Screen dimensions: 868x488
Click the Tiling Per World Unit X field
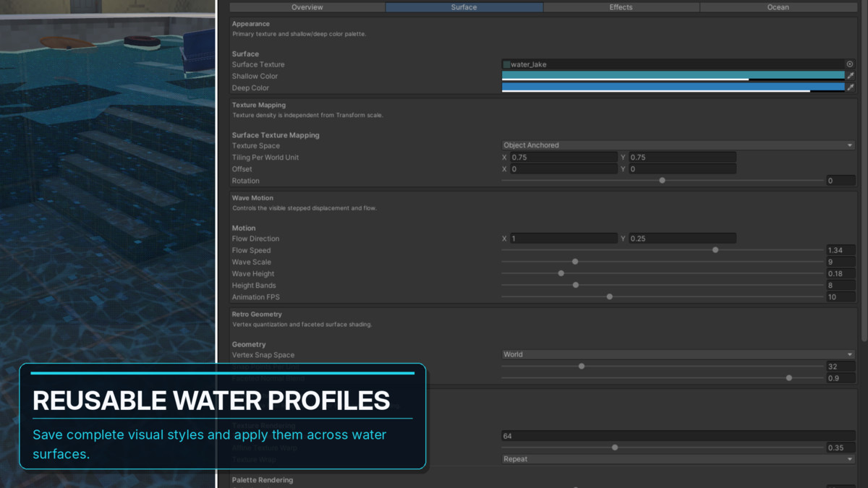pos(563,157)
